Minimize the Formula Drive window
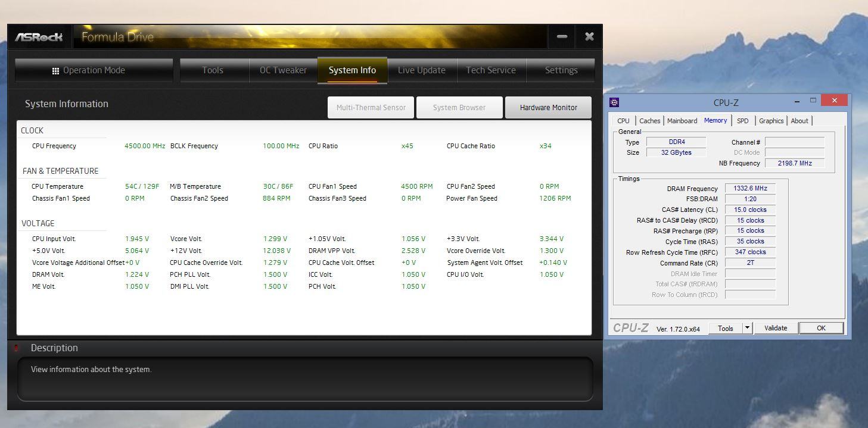Viewport: 868px width, 428px height. click(x=562, y=37)
